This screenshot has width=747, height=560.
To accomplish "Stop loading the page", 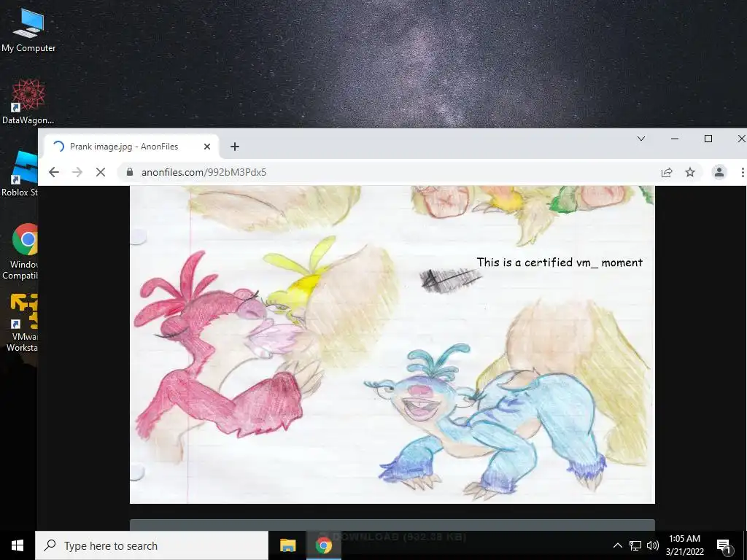I will (x=101, y=172).
